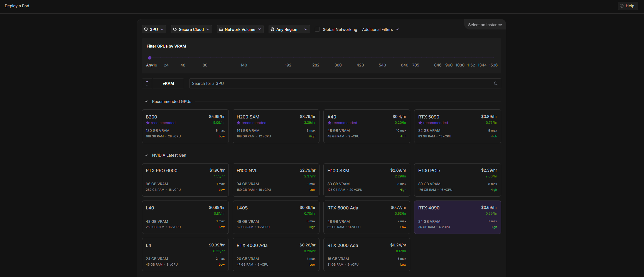
Task: Collapse the Recommended GPUs section
Action: tap(146, 102)
